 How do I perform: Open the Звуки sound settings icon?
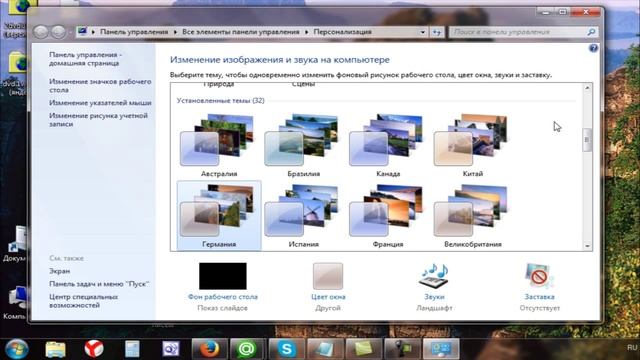434,276
